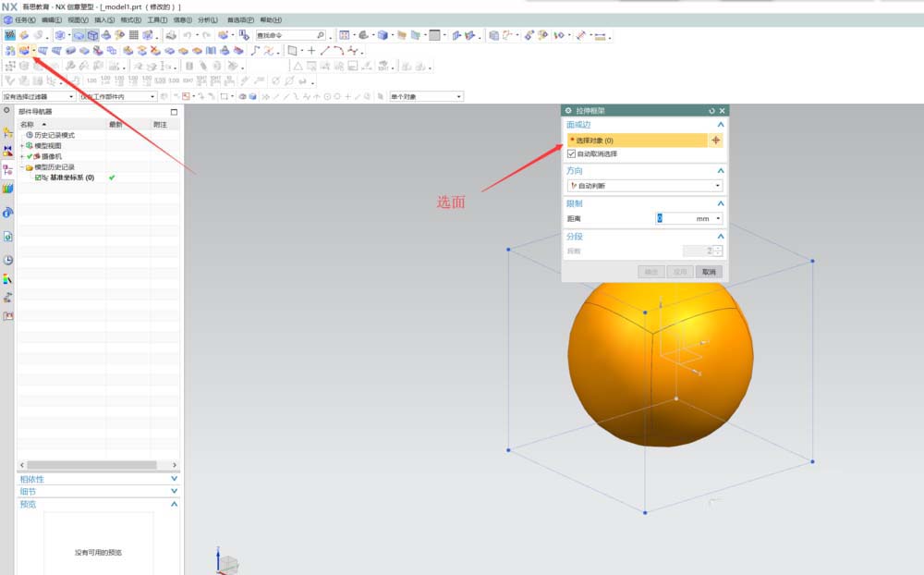Open the Part Navigator tab in the sidebar
This screenshot has height=575, width=924.
(x=8, y=169)
